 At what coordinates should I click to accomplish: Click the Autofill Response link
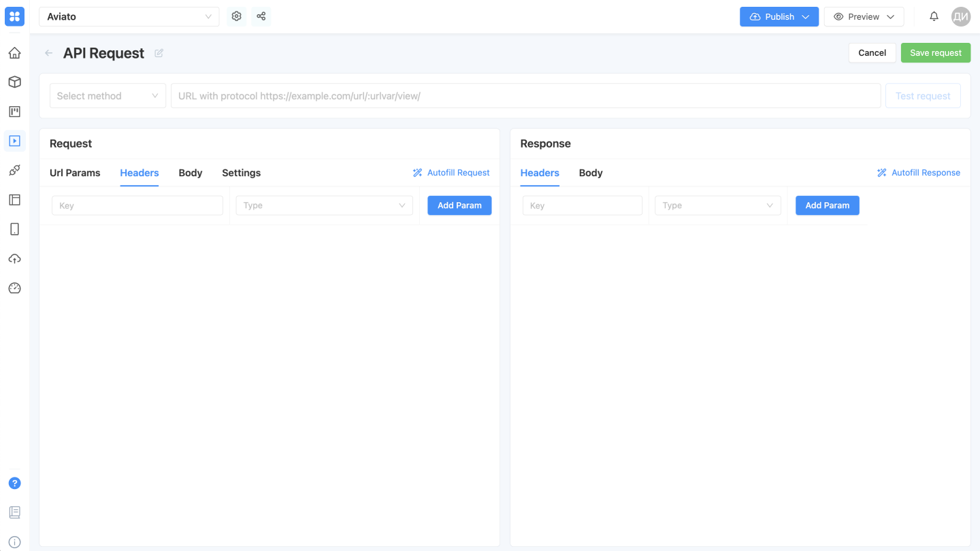click(919, 172)
